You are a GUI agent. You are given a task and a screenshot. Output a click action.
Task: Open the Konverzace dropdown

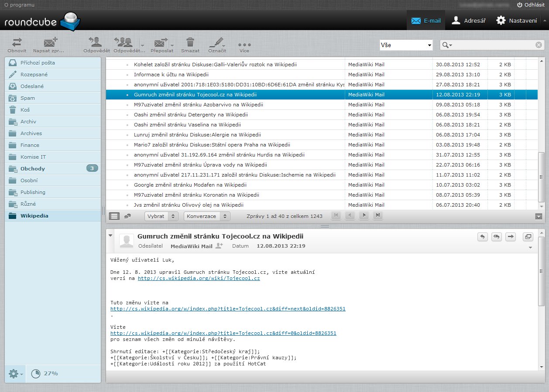[x=207, y=216]
